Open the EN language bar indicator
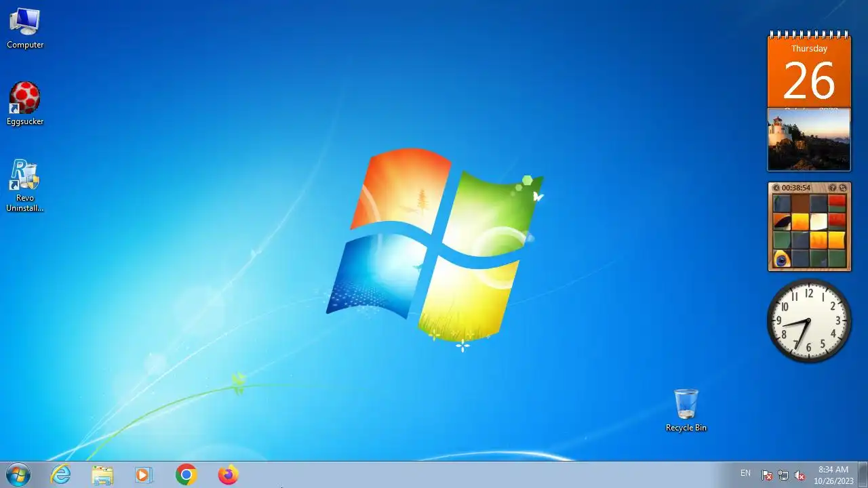Screen dimensions: 868x488 745,473
